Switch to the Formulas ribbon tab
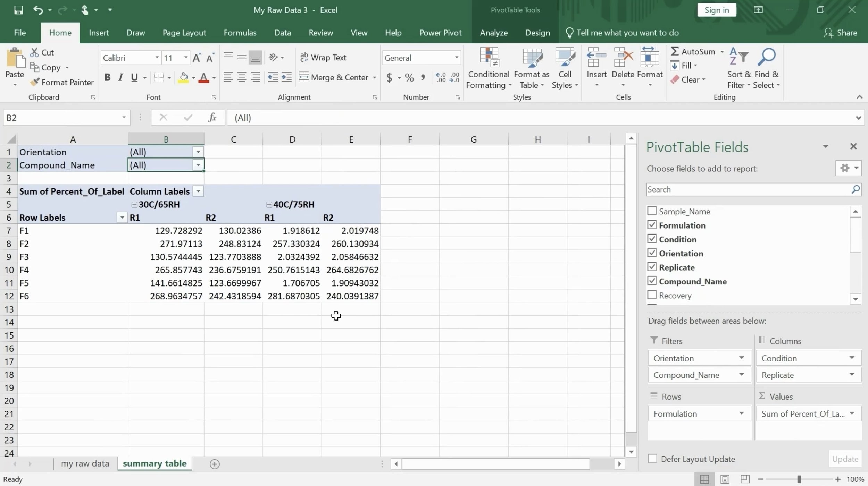 coord(240,33)
